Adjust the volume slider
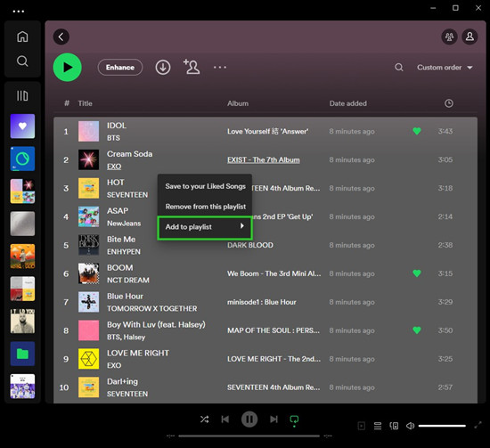 pos(442,426)
